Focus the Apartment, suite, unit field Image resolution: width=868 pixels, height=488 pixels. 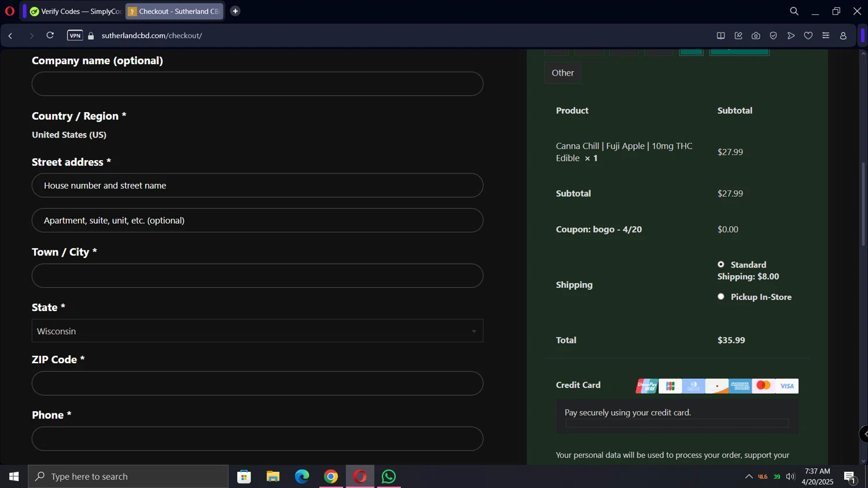point(258,220)
